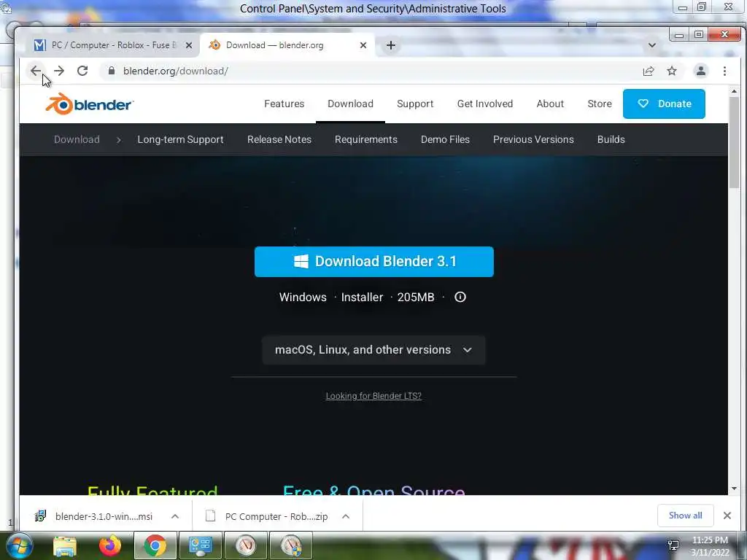Open the Download nav item
This screenshot has height=560, width=747.
click(351, 104)
